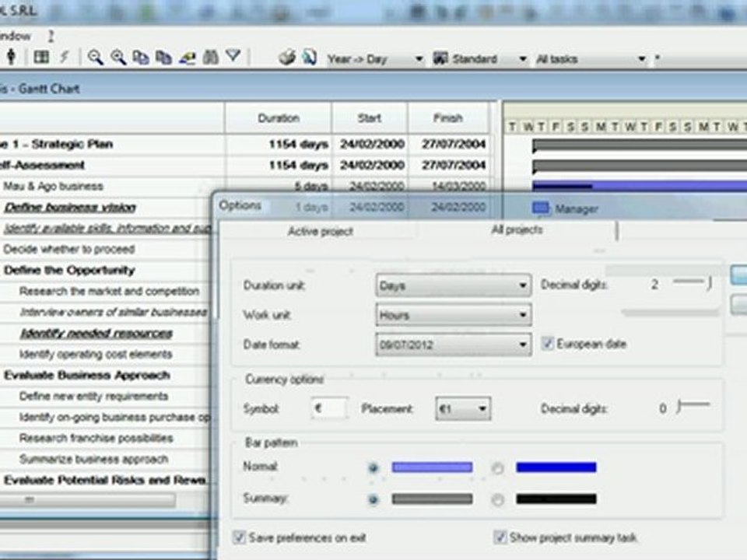Click the view icon beside Standard
Viewport: 747px width, 560px height.
pyautogui.click(x=440, y=58)
